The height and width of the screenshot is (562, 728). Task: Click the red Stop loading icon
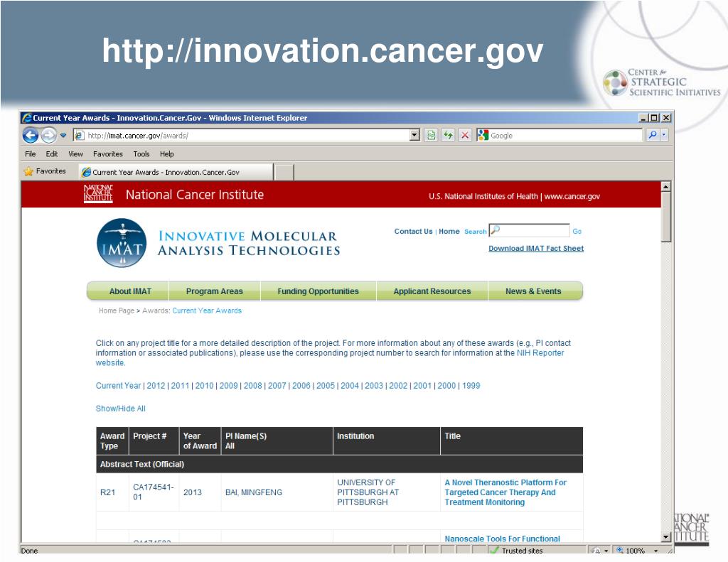(x=465, y=135)
